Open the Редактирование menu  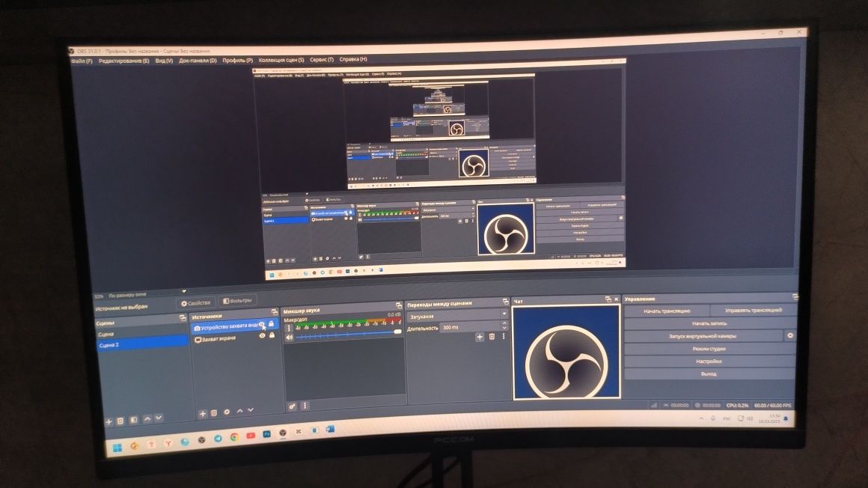(x=124, y=61)
